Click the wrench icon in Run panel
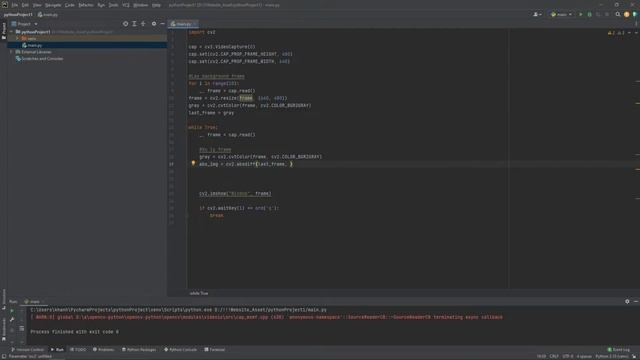 coord(12,320)
